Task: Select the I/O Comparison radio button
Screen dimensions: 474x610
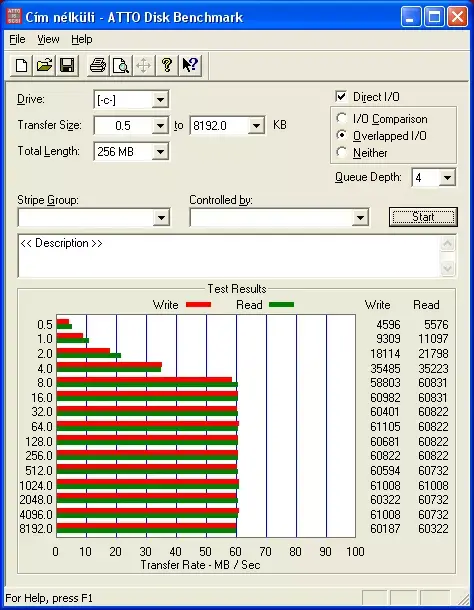Action: 341,118
